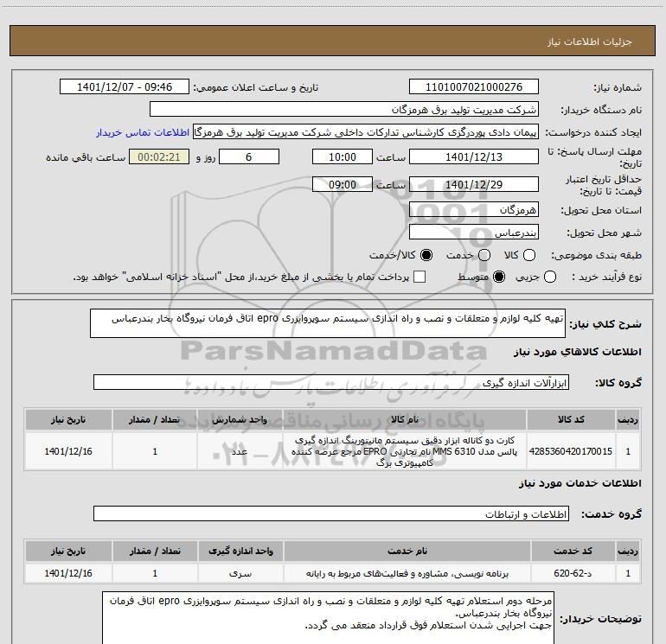
Task: Click the buyer organization name field
Action: coord(344,110)
